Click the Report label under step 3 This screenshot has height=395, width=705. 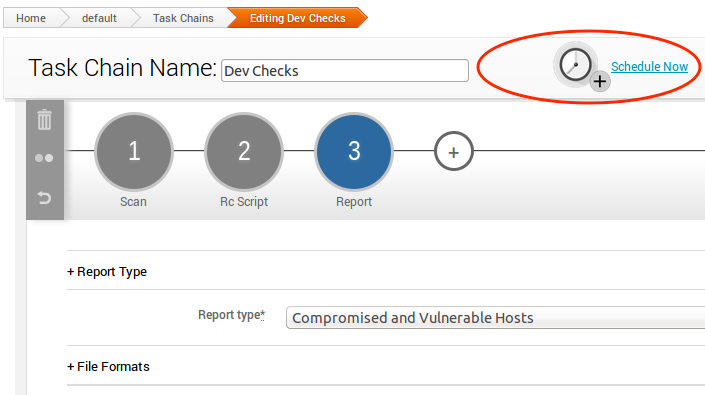tap(354, 202)
